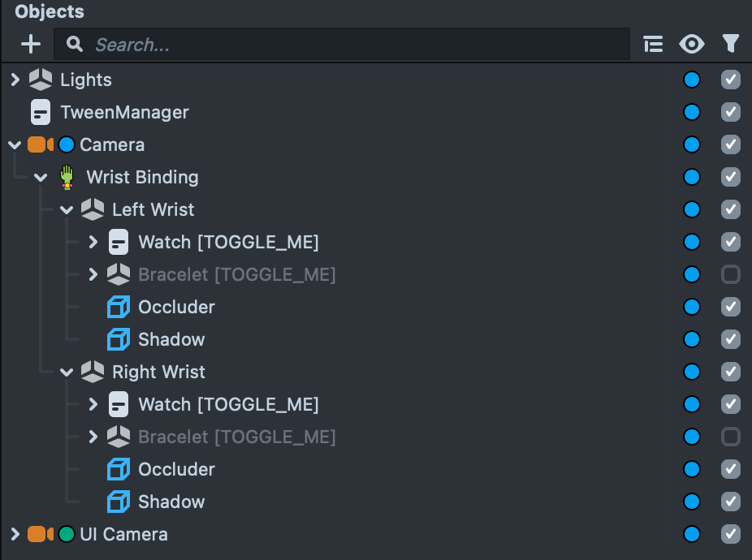752x560 pixels.
Task: Expand the UI Camera object
Action: pyautogui.click(x=15, y=534)
